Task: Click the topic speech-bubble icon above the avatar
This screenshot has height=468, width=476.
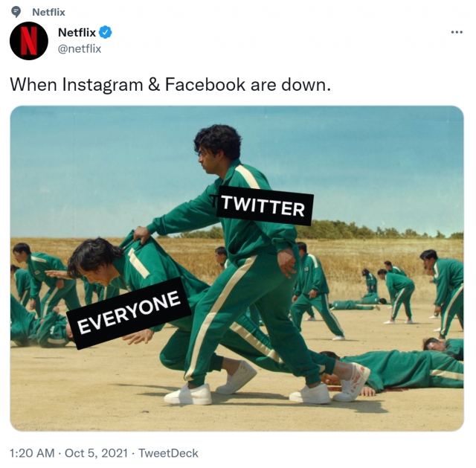Action: (16, 12)
